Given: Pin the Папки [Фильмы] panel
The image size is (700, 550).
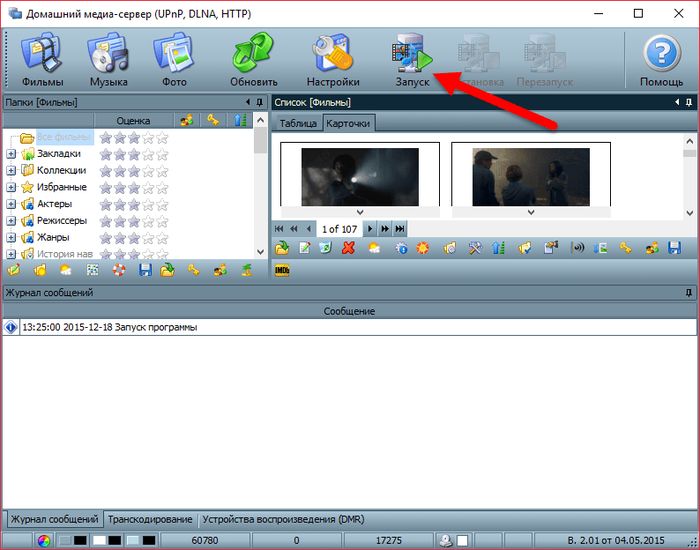Looking at the screenshot, I should [x=262, y=102].
